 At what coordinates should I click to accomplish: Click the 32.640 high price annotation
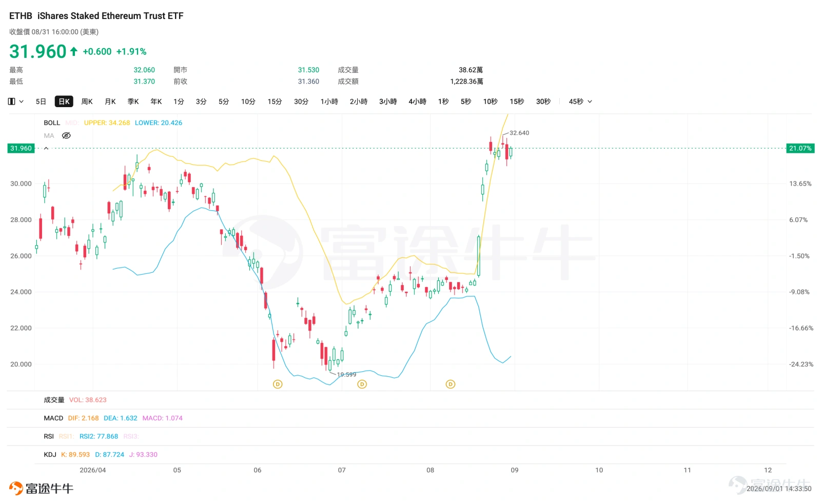[519, 133]
